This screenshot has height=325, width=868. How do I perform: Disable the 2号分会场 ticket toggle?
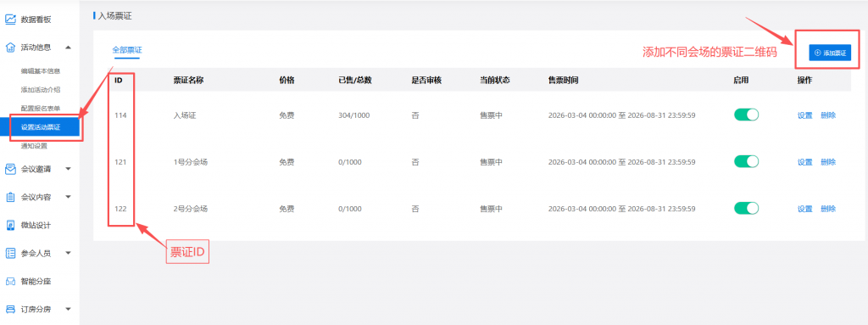click(746, 209)
